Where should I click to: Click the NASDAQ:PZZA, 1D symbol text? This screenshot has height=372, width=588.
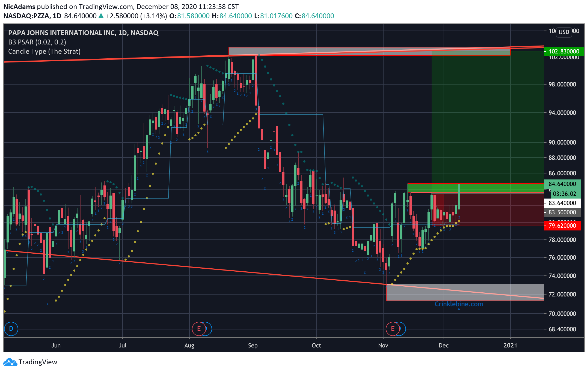[32, 16]
